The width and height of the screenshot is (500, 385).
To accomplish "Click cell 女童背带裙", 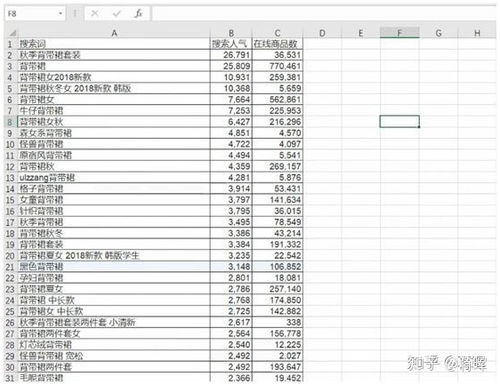I will [x=114, y=200].
